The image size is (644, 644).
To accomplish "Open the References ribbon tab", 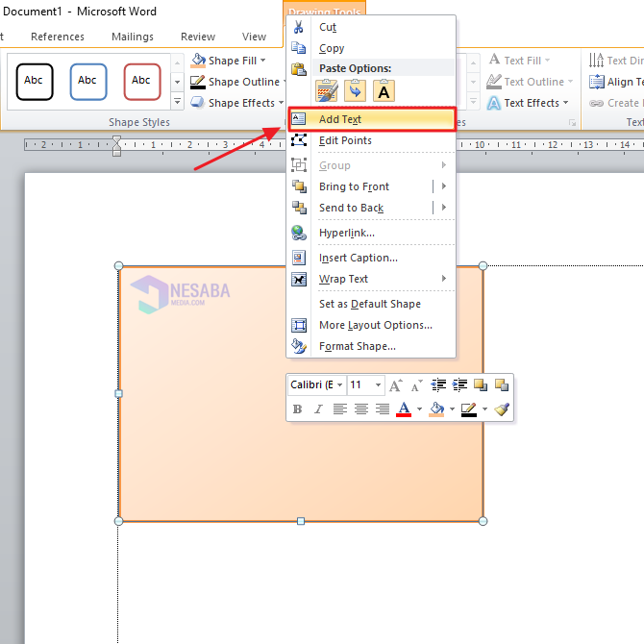I will (58, 37).
